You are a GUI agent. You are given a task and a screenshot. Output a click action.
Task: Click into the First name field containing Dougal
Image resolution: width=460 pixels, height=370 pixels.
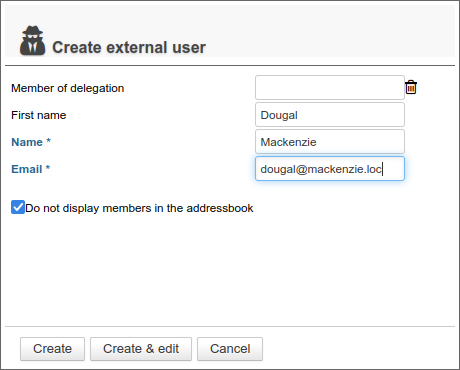[330, 115]
